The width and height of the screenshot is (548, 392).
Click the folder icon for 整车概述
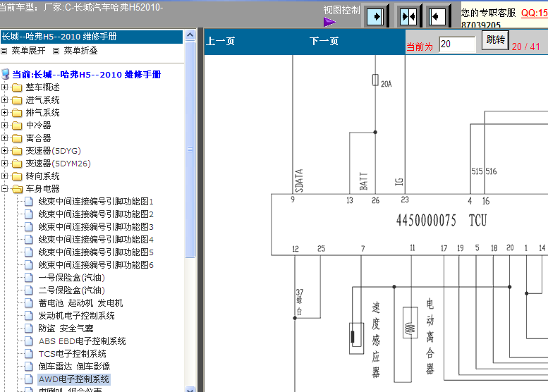[x=17, y=87]
